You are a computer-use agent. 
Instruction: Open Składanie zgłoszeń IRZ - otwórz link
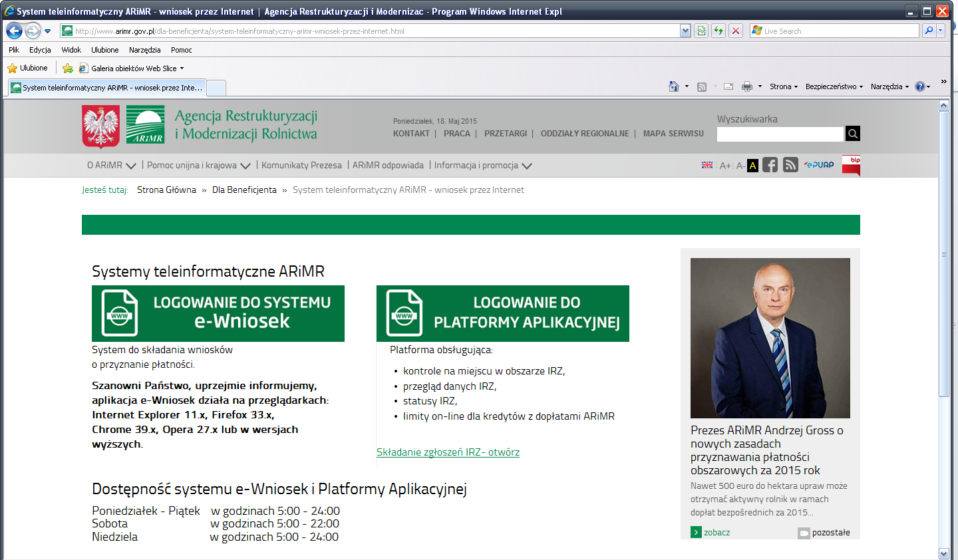[448, 452]
